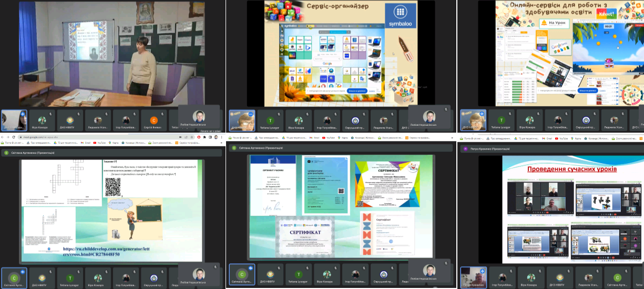Image resolution: width=644 pixels, height=289 pixels.
Task: Open the Chrome three-dot menu in bottom-left window
Action: (x=222, y=137)
